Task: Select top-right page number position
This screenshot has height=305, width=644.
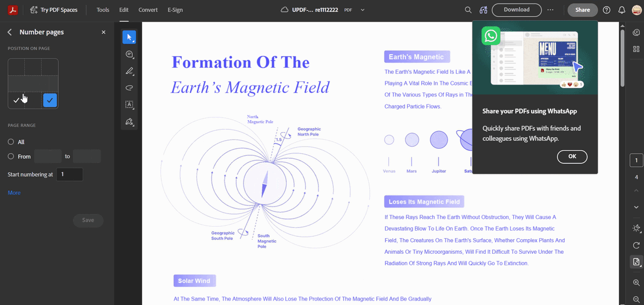Action: pyautogui.click(x=50, y=66)
